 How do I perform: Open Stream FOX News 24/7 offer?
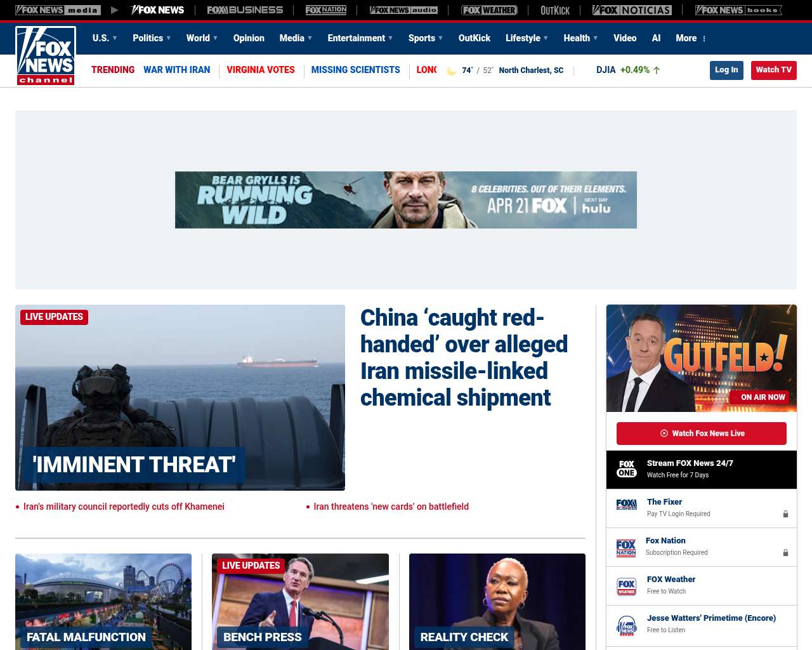[702, 469]
